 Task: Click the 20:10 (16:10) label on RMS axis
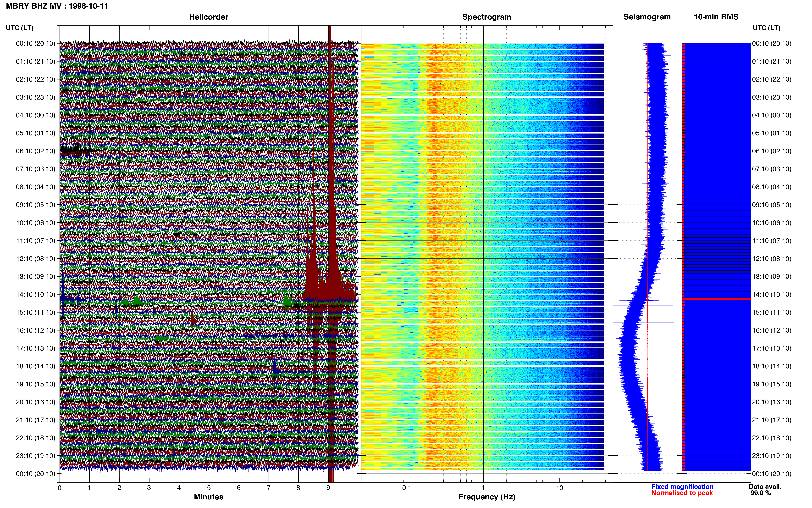[772, 402]
